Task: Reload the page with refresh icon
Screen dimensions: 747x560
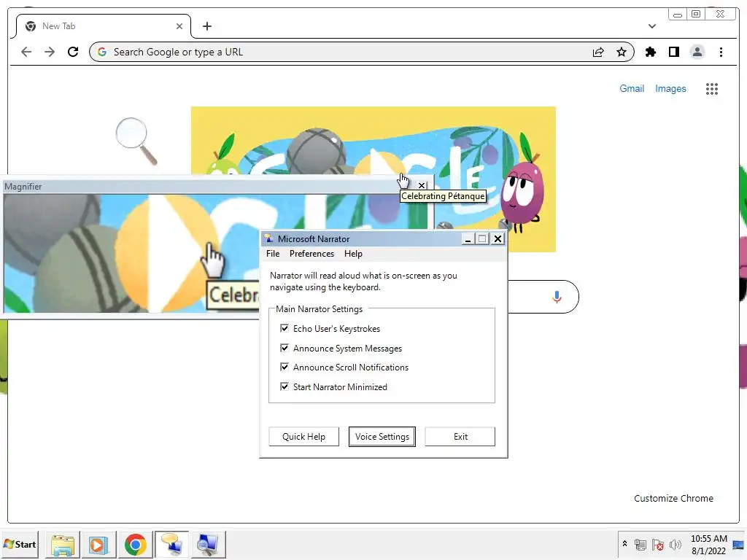Action: tap(73, 52)
